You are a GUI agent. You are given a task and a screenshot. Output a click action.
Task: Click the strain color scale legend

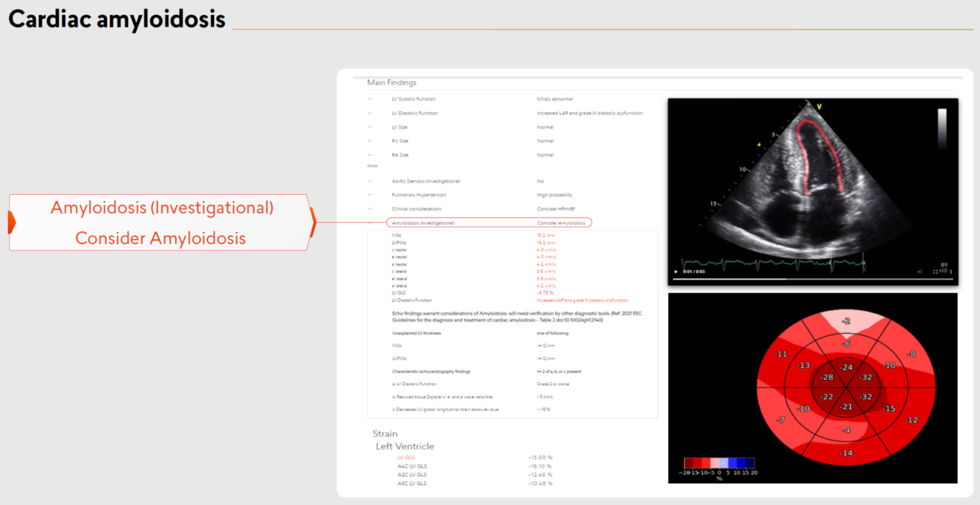tap(719, 463)
